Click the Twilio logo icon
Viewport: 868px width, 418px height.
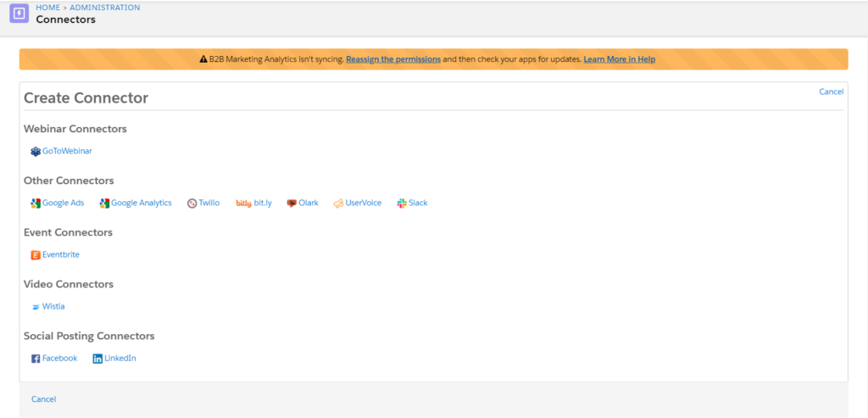click(x=192, y=203)
